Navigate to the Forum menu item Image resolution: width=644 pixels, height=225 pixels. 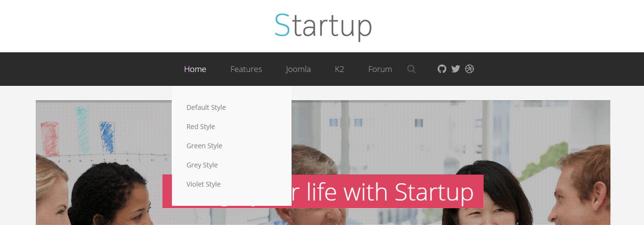click(380, 69)
